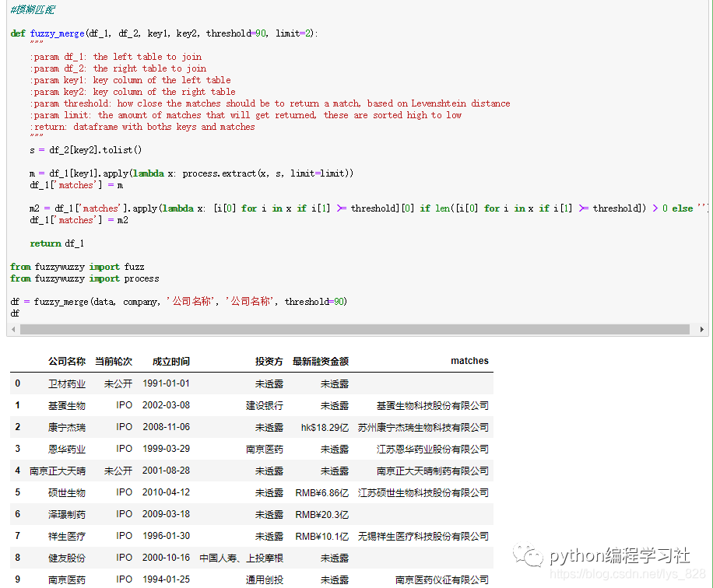
Task: Click the RMB¥20.3亿 funding amount
Action: (322, 514)
